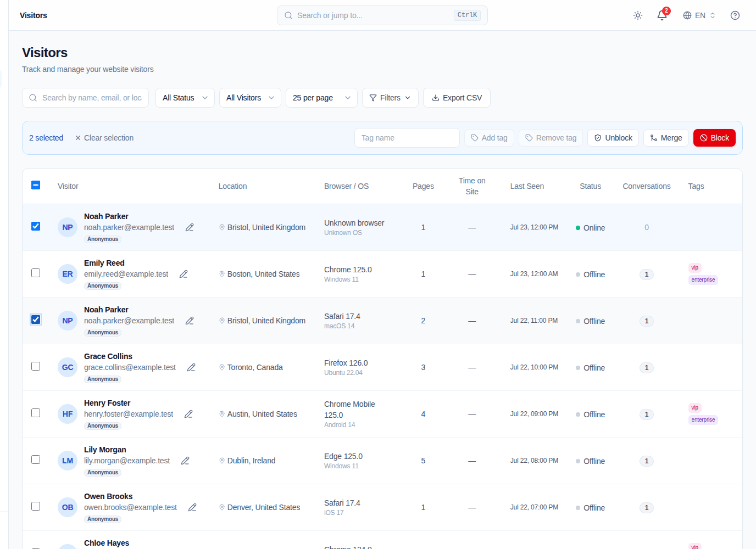
Task: Click the ER avatar for Emily Reed
Action: click(68, 274)
